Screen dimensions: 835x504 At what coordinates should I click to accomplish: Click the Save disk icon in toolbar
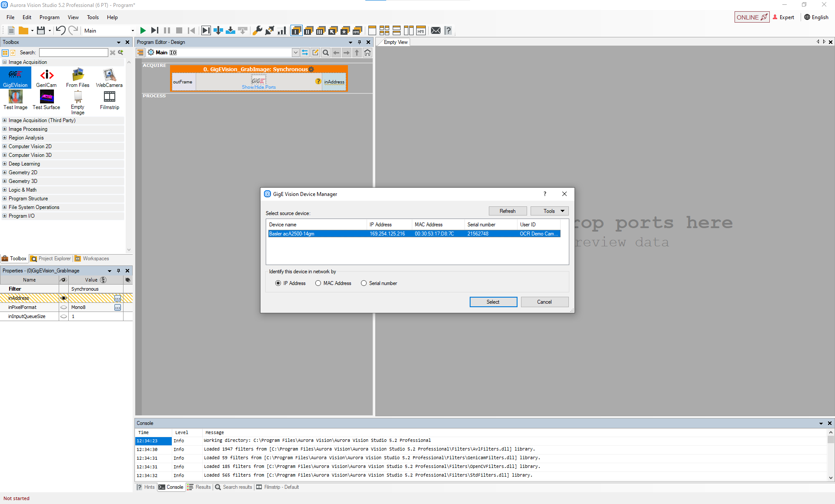pyautogui.click(x=41, y=30)
